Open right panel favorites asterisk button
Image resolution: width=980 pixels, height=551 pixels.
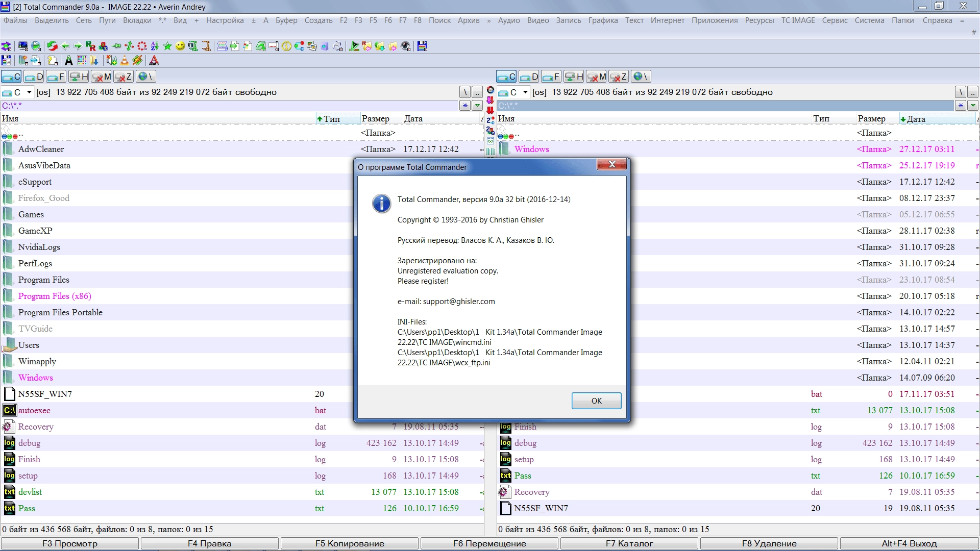click(x=961, y=106)
